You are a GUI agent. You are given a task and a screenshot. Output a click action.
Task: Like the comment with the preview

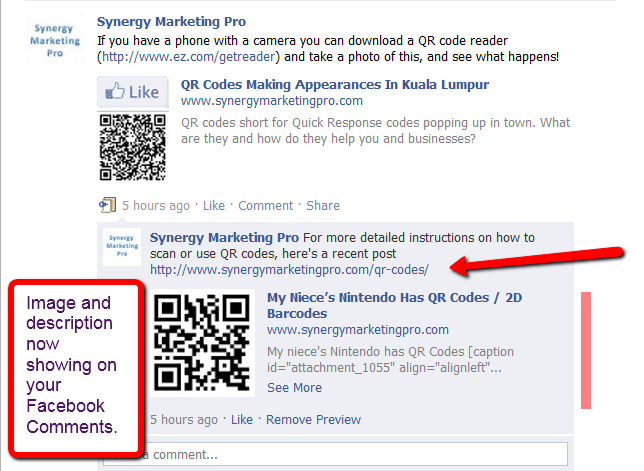coord(242,420)
